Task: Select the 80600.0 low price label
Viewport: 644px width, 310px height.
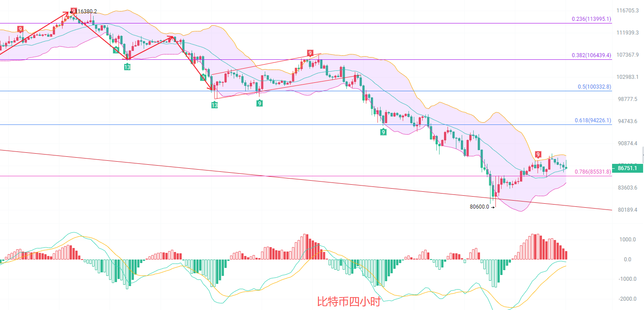Action: pos(479,206)
